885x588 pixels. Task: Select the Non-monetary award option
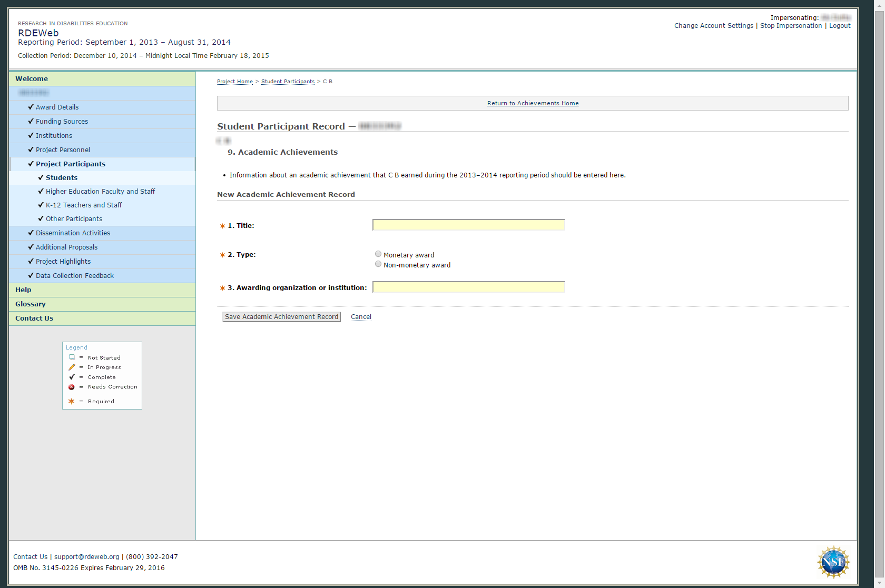click(x=378, y=264)
